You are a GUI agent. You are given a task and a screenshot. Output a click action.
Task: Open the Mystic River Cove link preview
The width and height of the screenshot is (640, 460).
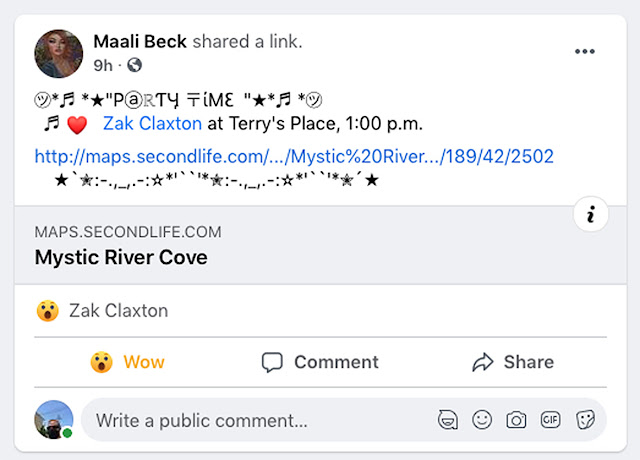(x=320, y=245)
